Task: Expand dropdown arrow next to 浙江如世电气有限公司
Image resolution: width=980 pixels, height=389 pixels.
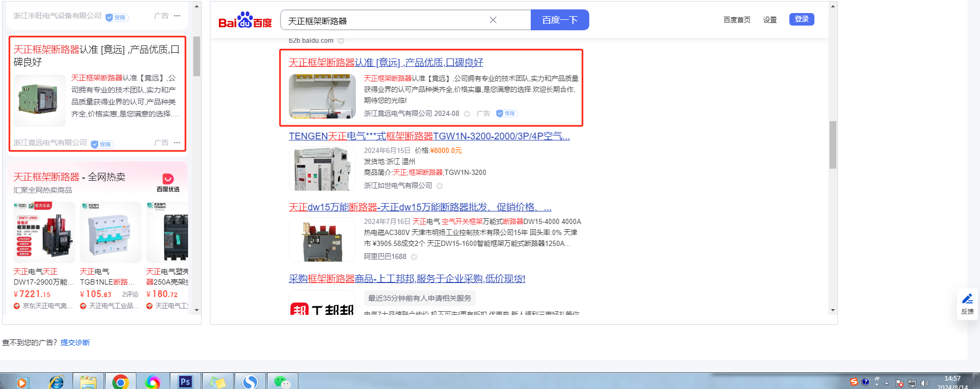Action: [x=439, y=186]
